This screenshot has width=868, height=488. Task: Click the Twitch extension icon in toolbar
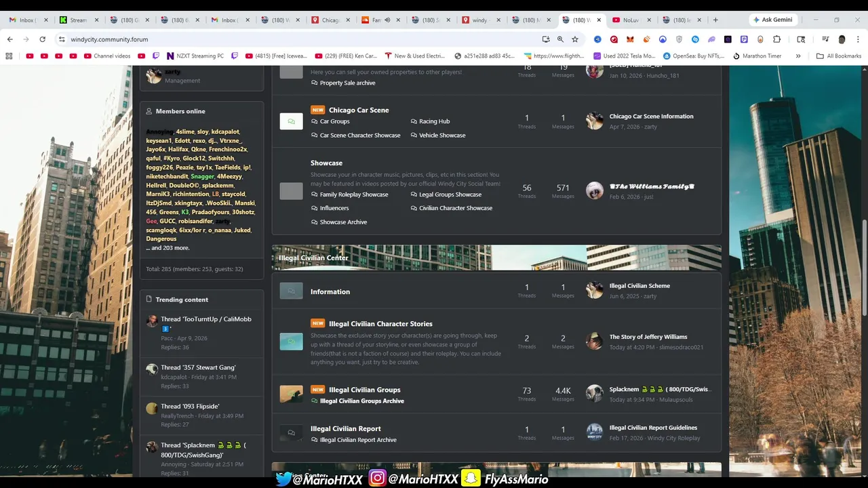click(x=744, y=39)
